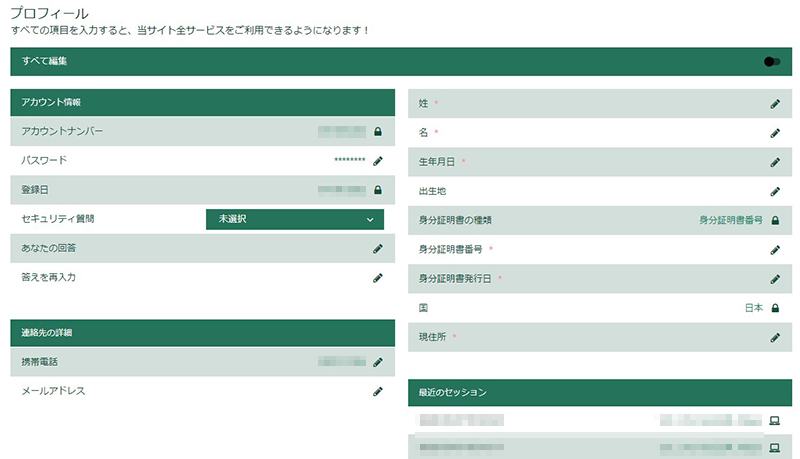The height and width of the screenshot is (459, 800).
Task: Click the pencil icon for メールアドレス
Action: coord(378,392)
